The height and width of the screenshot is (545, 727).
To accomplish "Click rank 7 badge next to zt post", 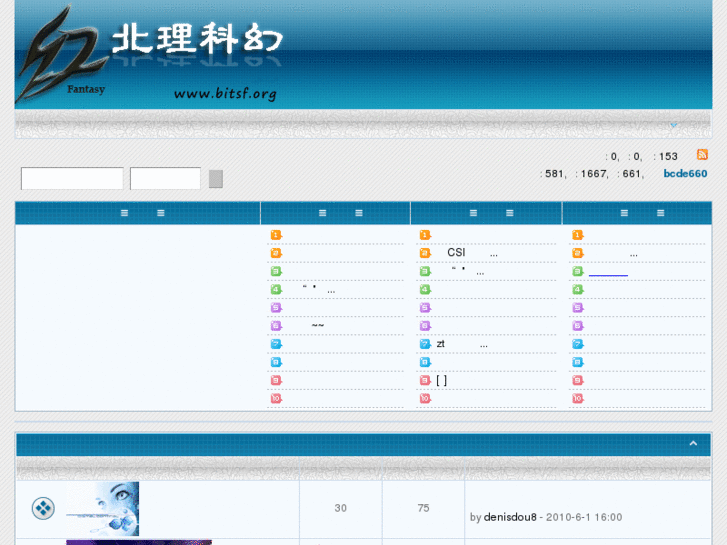I will [425, 344].
